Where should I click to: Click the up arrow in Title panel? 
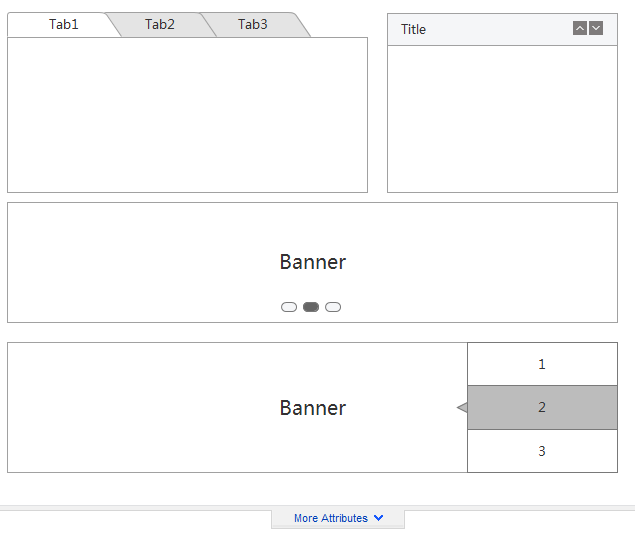580,28
